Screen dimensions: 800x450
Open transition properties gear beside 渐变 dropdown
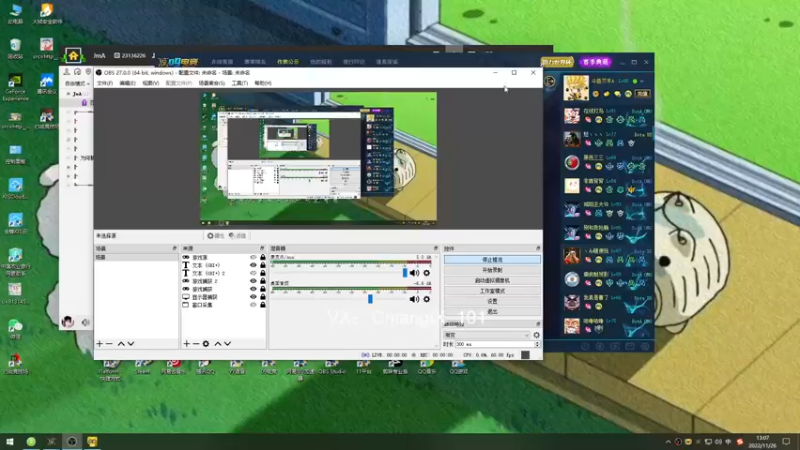click(x=536, y=335)
